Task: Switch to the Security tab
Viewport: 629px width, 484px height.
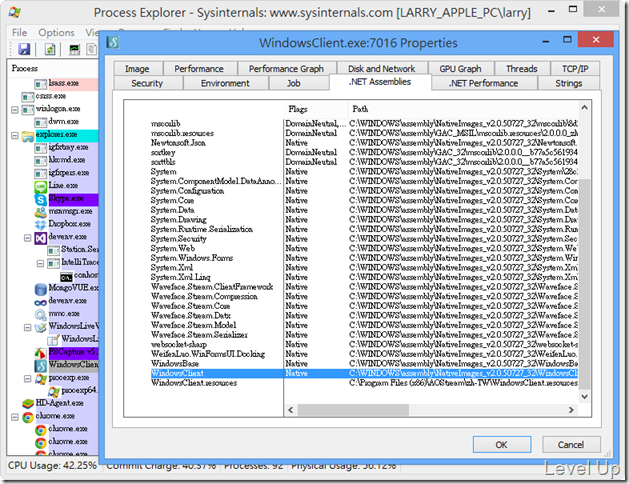Action: [147, 83]
